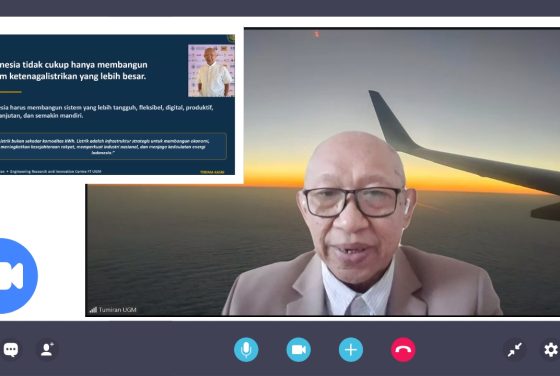The image size is (560, 376).
Task: Click the blue video camera logo
Action: click(15, 276)
